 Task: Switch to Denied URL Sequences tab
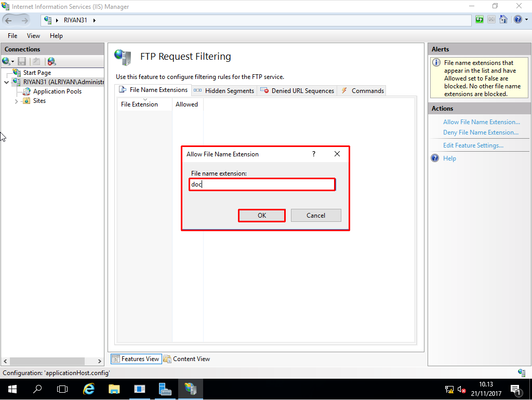point(297,90)
